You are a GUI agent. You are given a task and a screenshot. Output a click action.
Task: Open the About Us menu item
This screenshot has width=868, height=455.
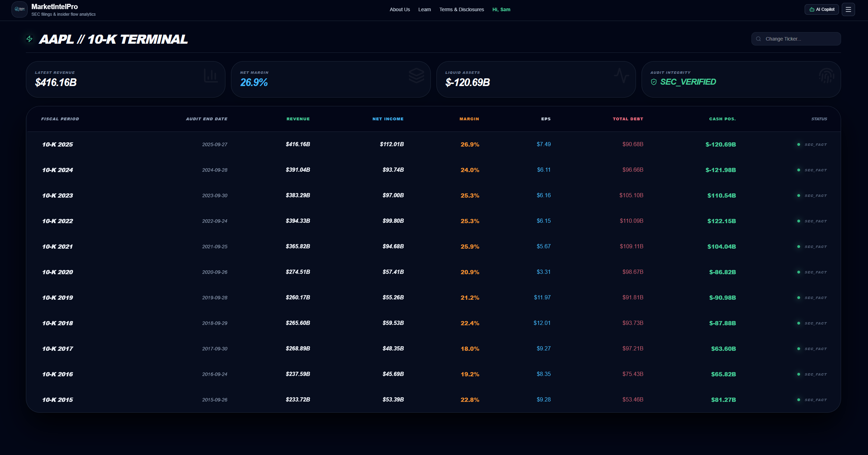(400, 9)
